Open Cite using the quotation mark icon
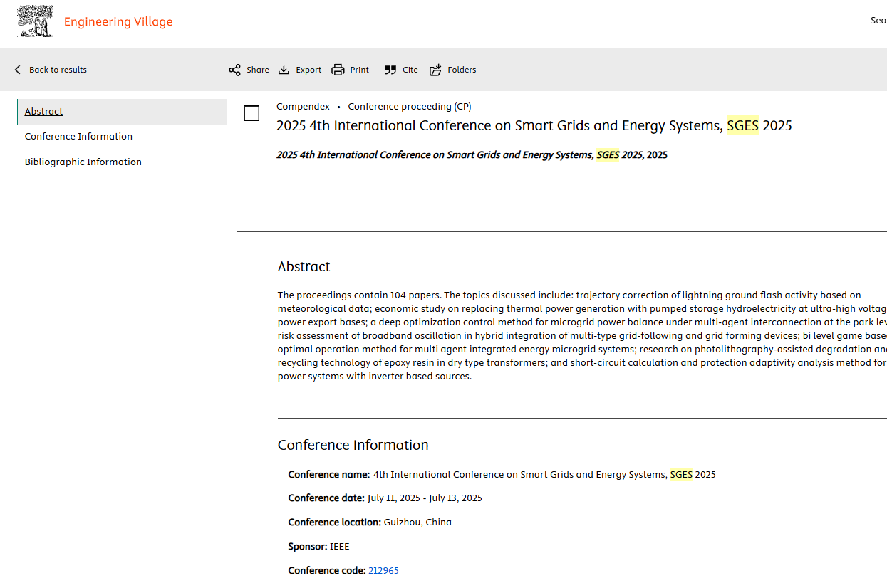Screen dimensions: 887x588 pos(390,70)
